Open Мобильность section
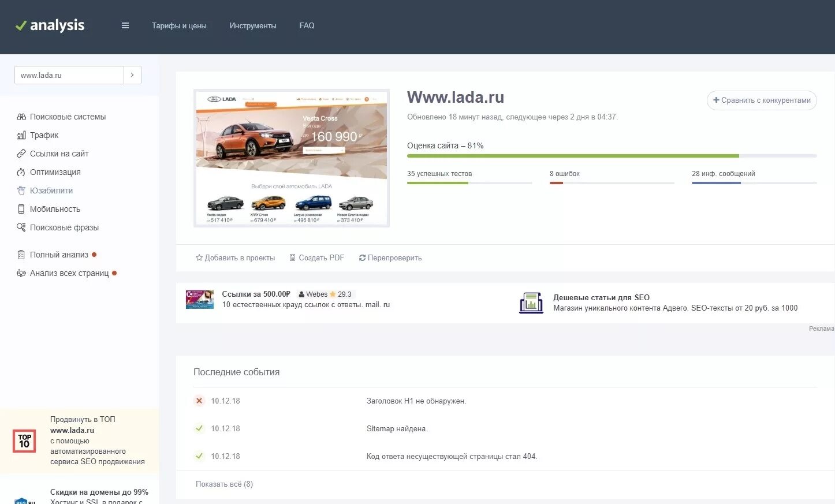The image size is (835, 504). coord(55,209)
